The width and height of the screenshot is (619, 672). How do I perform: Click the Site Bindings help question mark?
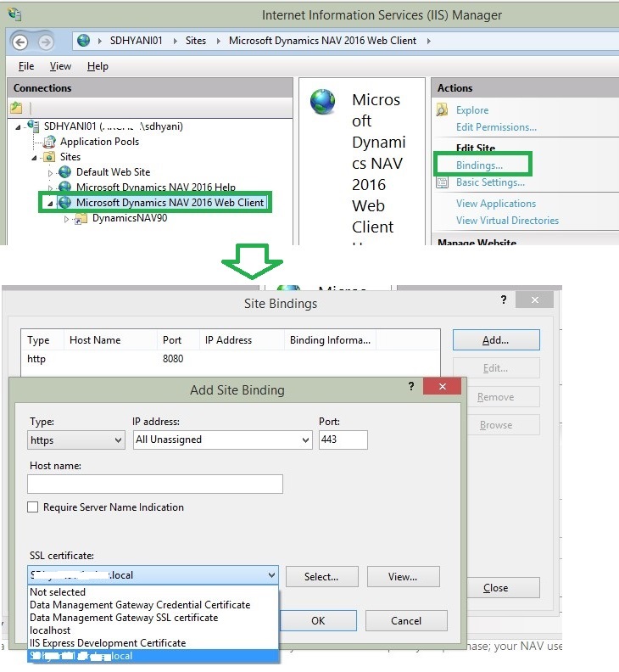tap(504, 300)
